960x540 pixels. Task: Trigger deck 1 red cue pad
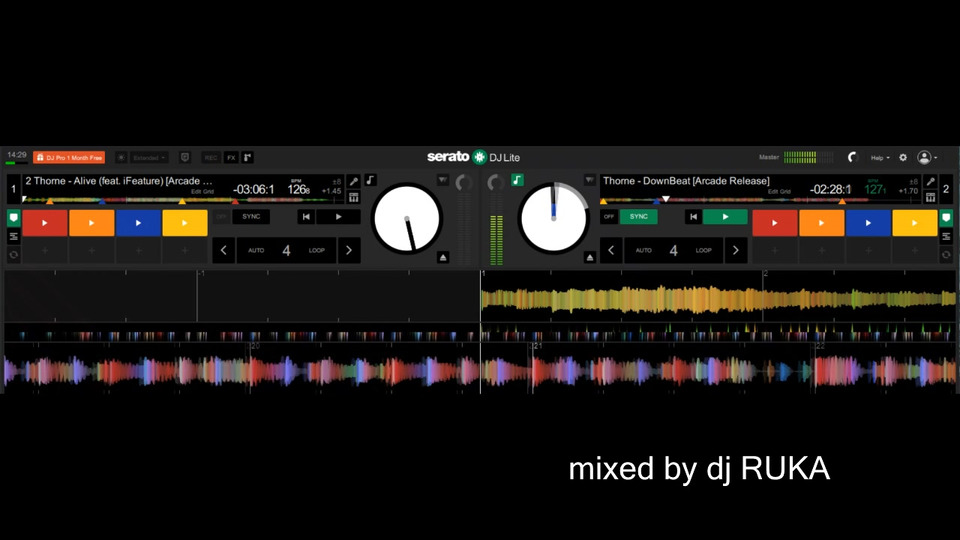[x=45, y=223]
